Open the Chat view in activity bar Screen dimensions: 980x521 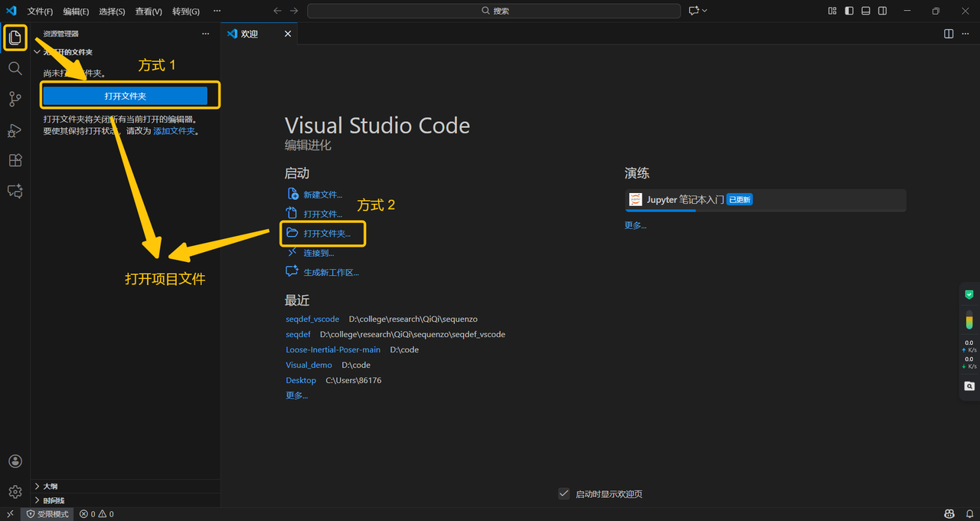point(15,191)
